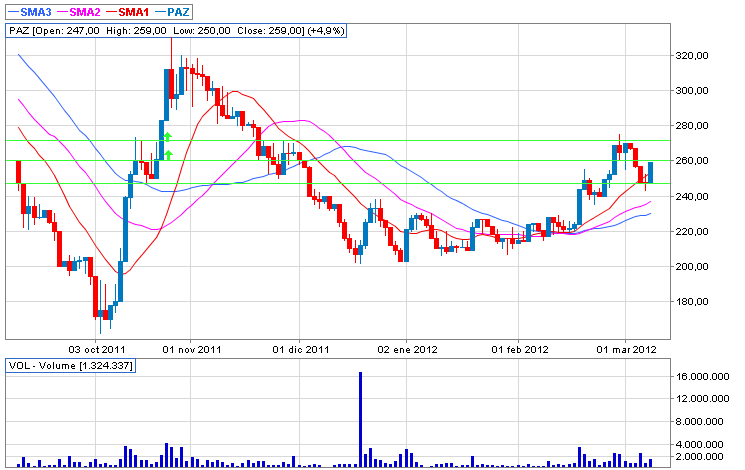Click the lower green up-arrow signal marker
The width and height of the screenshot is (745, 470).
[168, 155]
